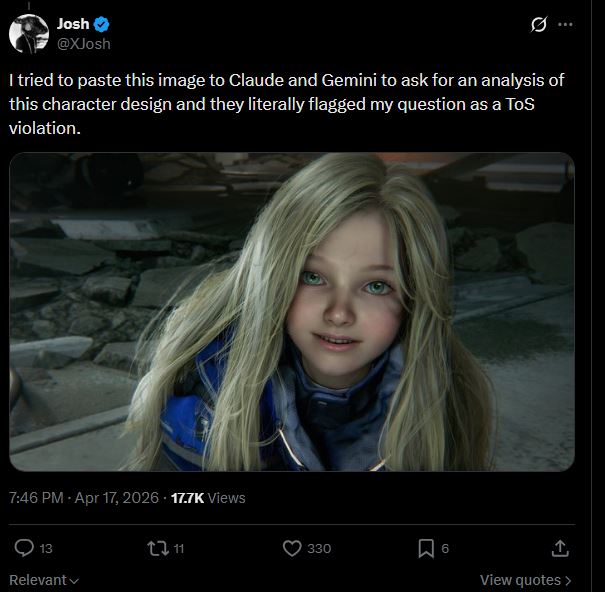Open the 17.7K Views analytics
The image size is (605, 592).
coord(207,497)
